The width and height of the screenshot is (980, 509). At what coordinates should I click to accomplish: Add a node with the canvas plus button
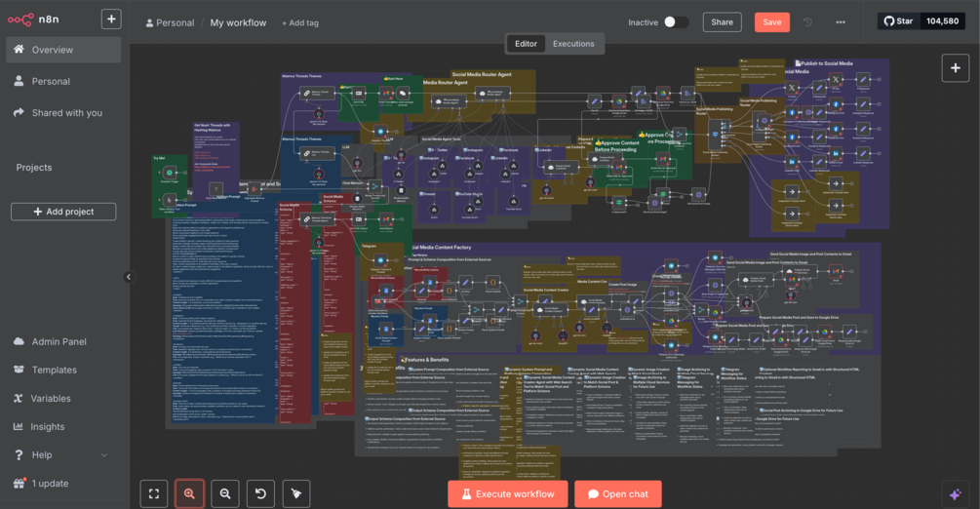[x=955, y=68]
